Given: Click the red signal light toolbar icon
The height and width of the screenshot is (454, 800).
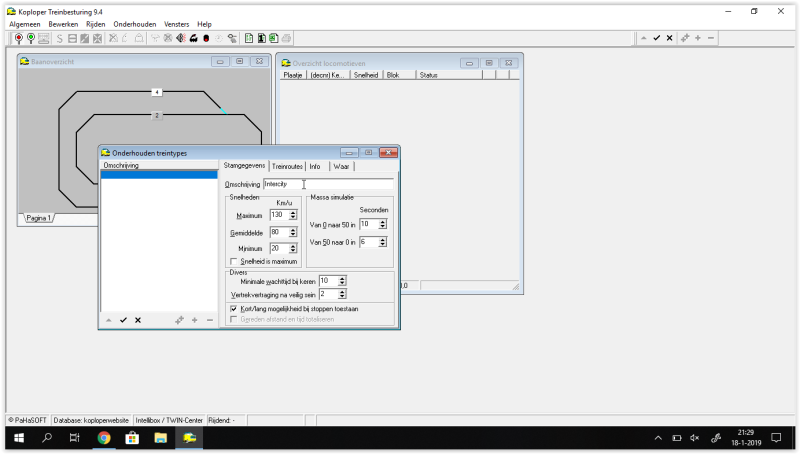Looking at the screenshot, I should point(19,38).
